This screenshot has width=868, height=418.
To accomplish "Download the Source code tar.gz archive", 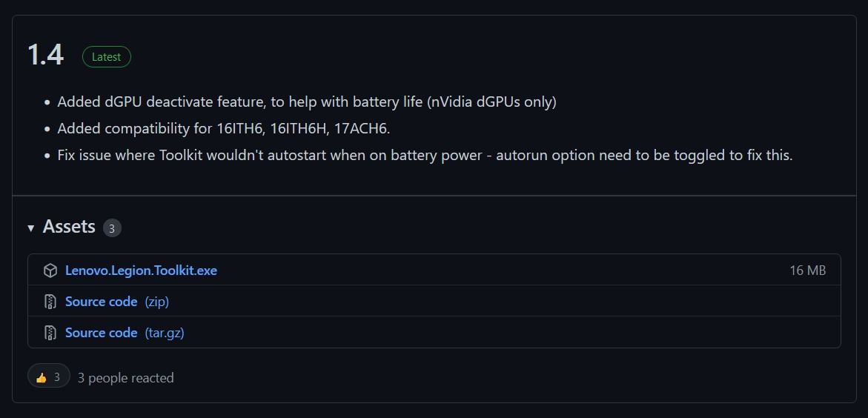I will click(102, 333).
